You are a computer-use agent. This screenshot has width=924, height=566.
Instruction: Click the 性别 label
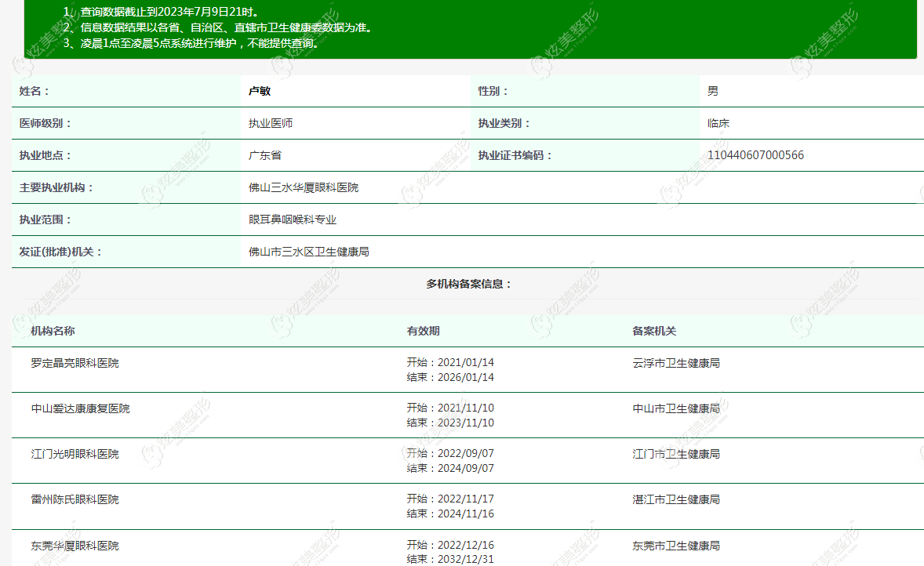click(x=493, y=91)
